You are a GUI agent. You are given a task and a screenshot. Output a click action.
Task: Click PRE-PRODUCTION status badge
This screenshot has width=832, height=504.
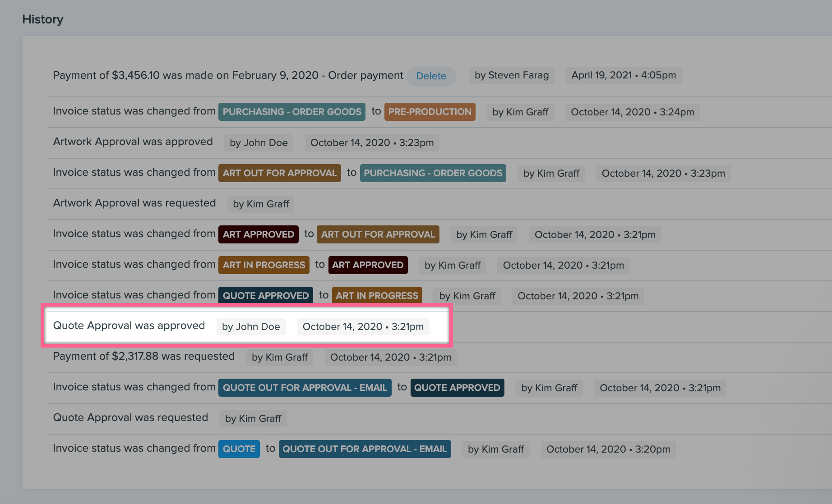[x=430, y=112]
